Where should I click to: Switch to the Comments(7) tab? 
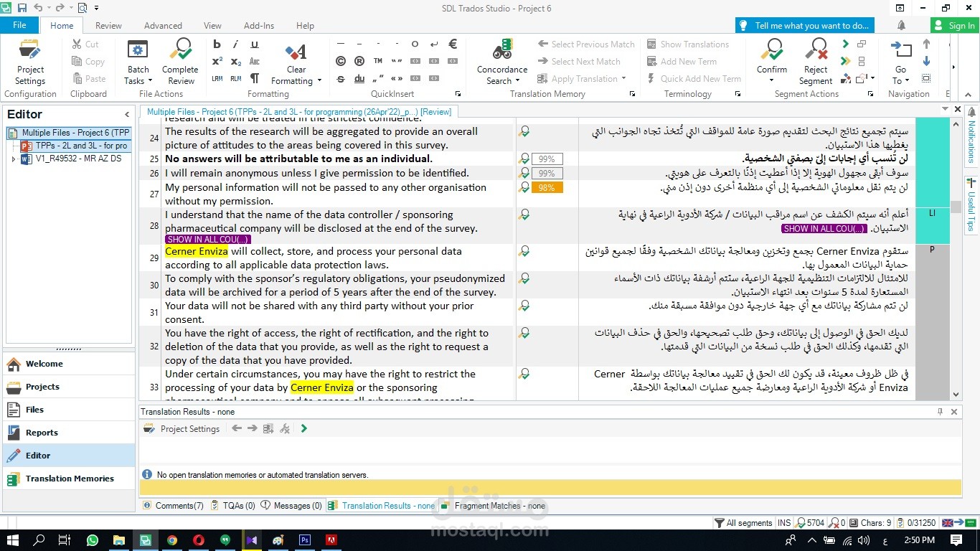click(174, 506)
